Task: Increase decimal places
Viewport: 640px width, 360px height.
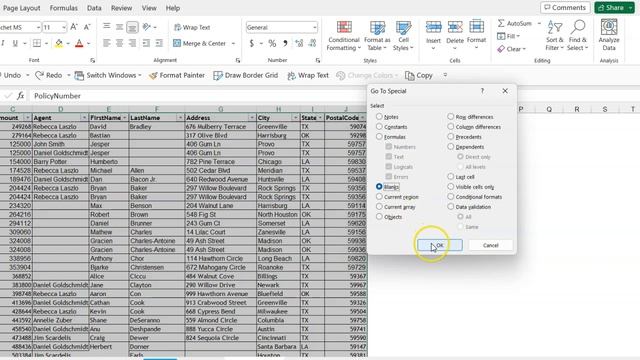Action: coord(299,43)
